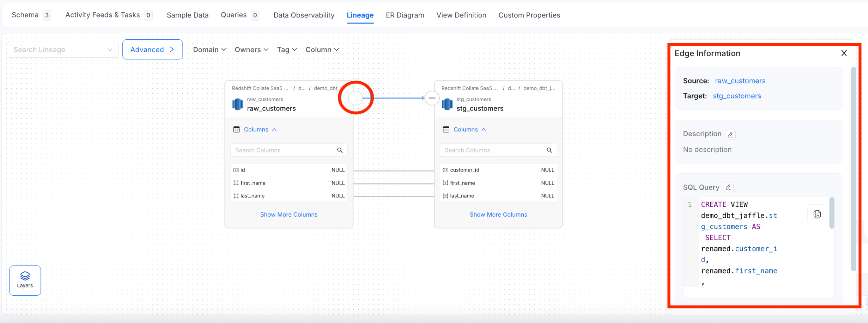The width and height of the screenshot is (868, 323).
Task: Open the Search Lineage dropdown
Action: tap(63, 50)
